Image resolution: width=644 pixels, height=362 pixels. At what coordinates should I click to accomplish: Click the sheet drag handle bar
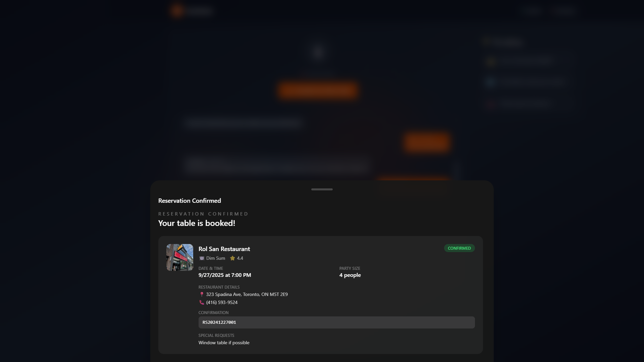pyautogui.click(x=322, y=189)
